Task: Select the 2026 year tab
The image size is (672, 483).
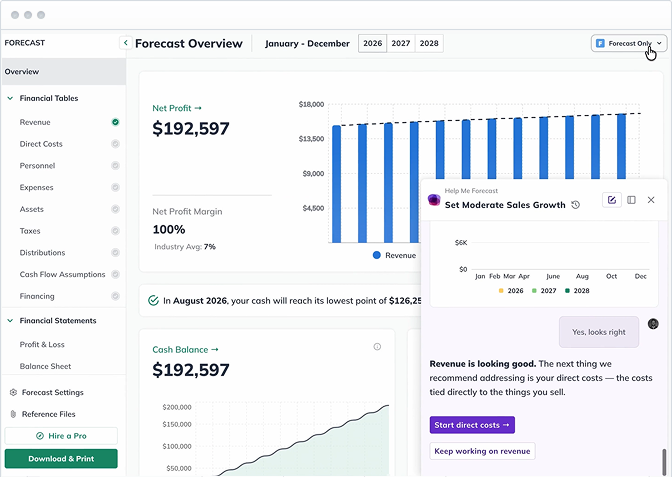Action: point(372,43)
